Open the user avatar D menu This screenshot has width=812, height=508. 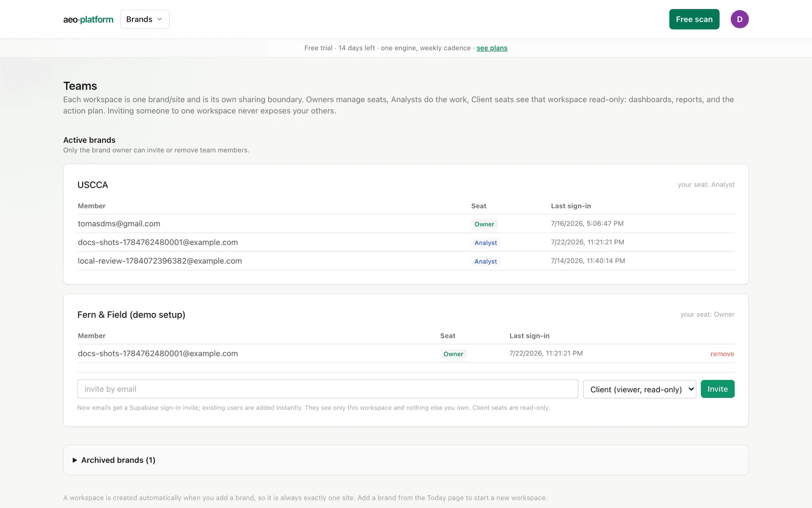739,19
